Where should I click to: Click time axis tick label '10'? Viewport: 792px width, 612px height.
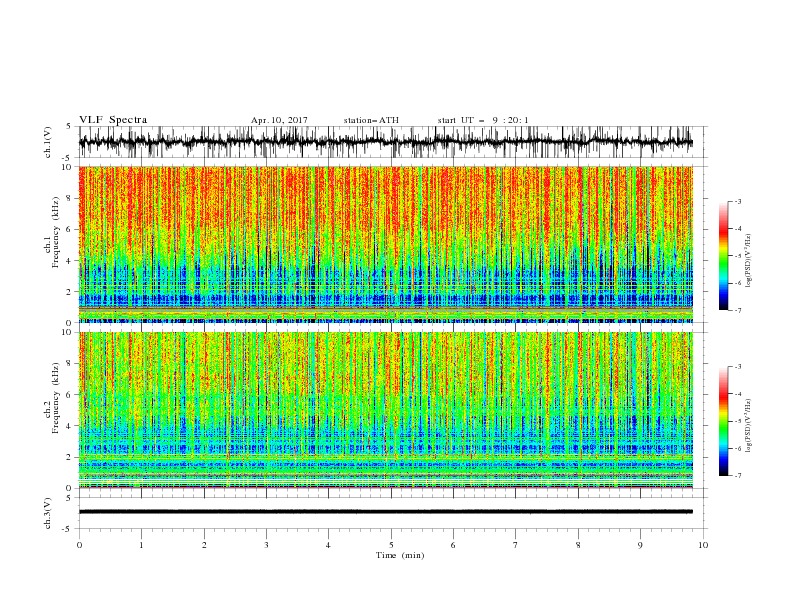[703, 545]
